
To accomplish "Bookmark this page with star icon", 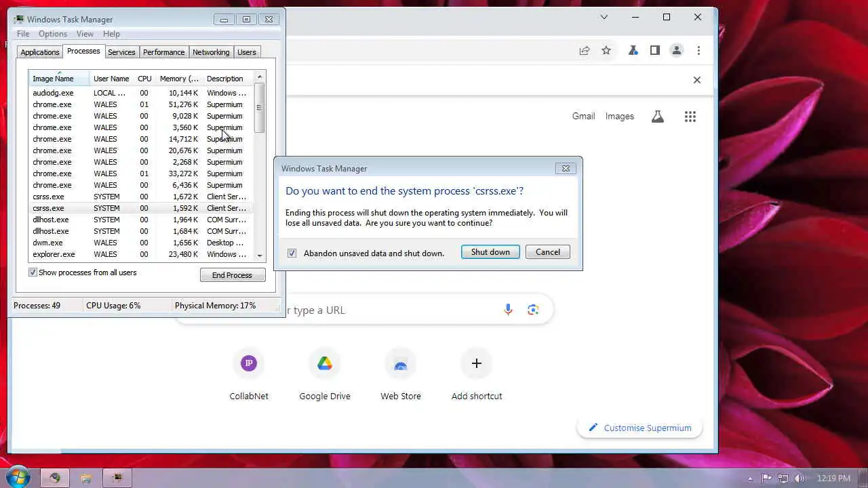I will click(x=606, y=50).
